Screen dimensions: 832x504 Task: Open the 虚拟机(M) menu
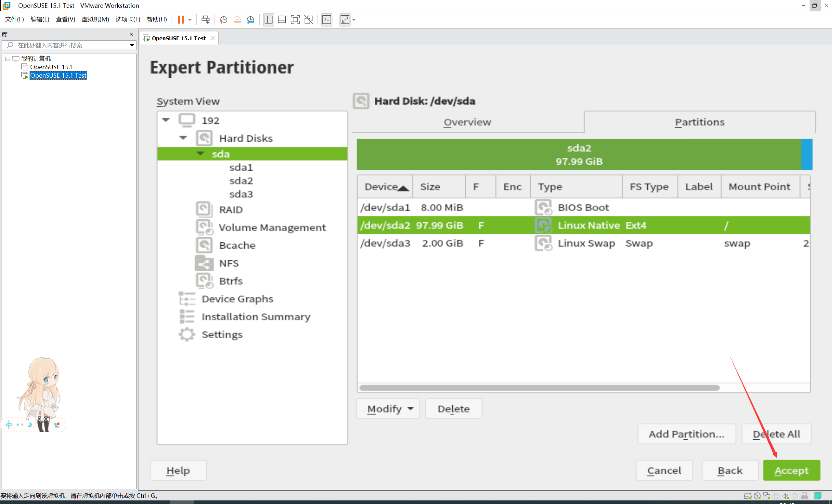[95, 19]
